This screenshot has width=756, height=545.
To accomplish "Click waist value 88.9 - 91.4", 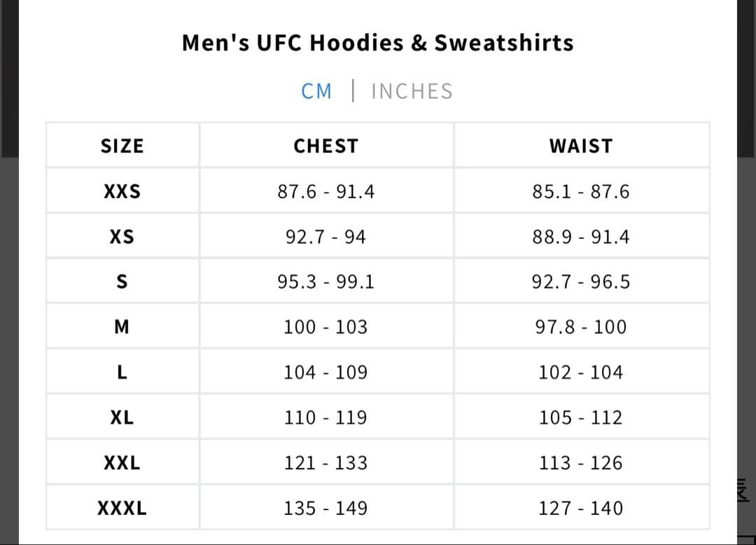I will click(x=580, y=236).
